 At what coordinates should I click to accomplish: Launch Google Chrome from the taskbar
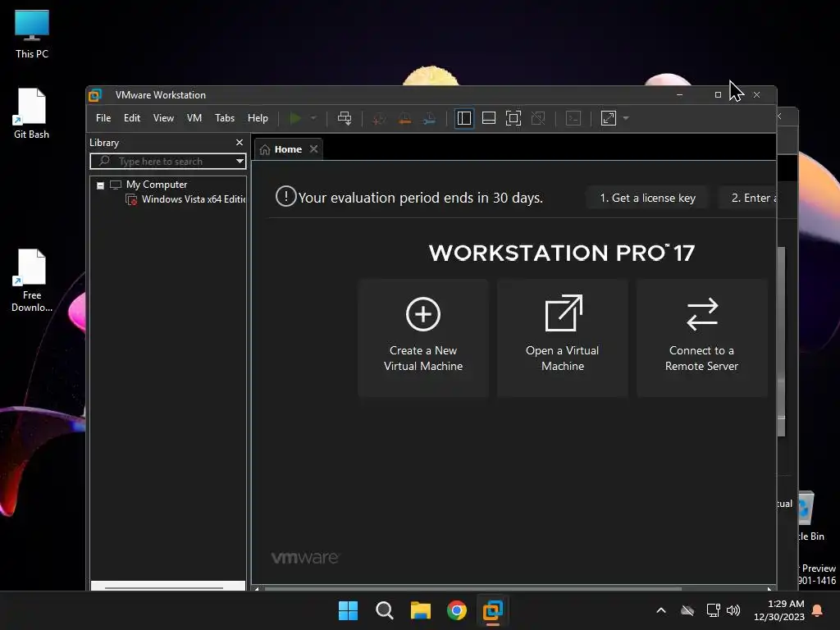pyautogui.click(x=456, y=610)
